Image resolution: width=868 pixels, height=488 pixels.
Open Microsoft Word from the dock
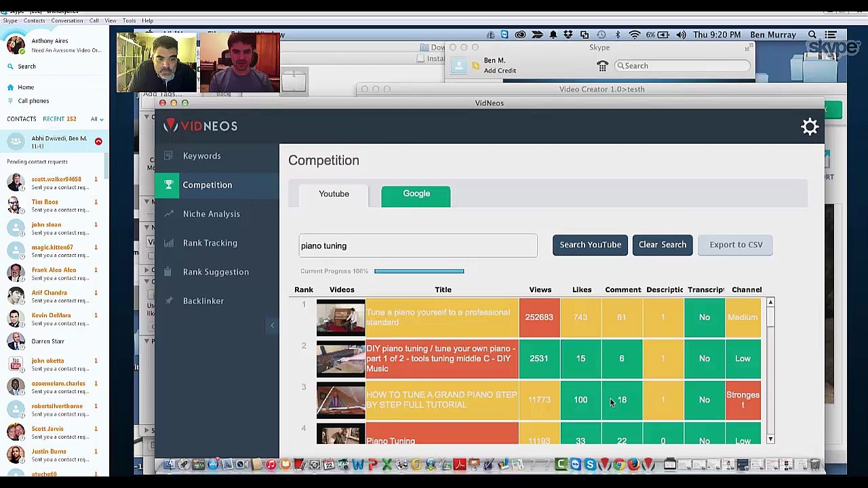(x=357, y=464)
